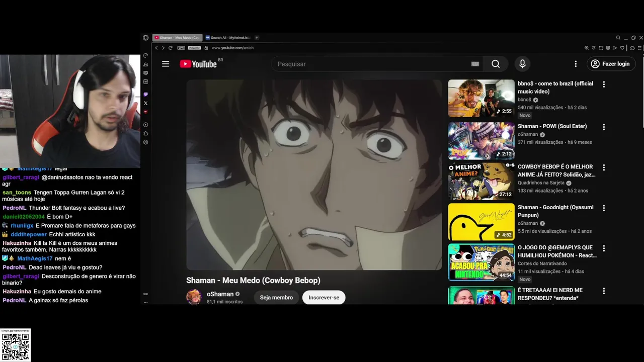Click the Privado private mode badge

194,48
